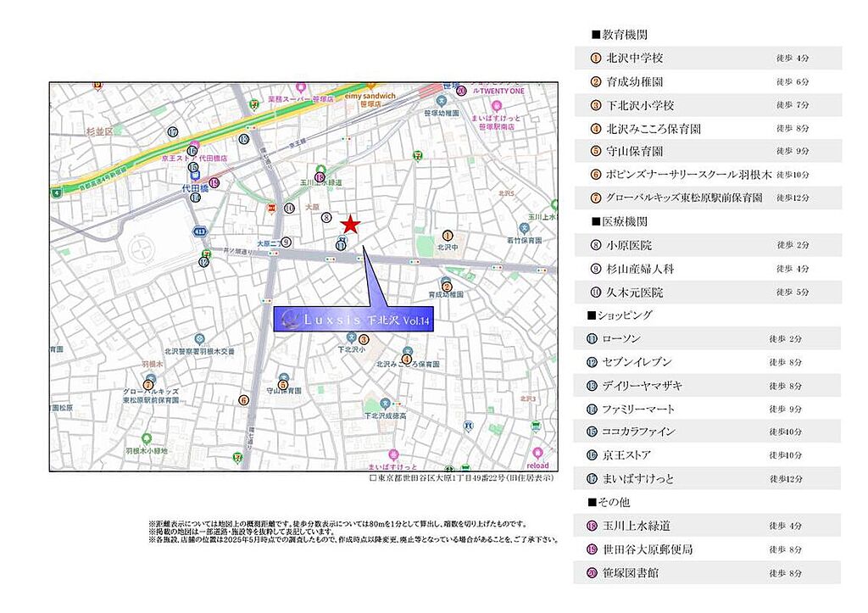Viewport: 868px width, 613px height.
Task: Click the red star property marker
Action: pos(350,224)
